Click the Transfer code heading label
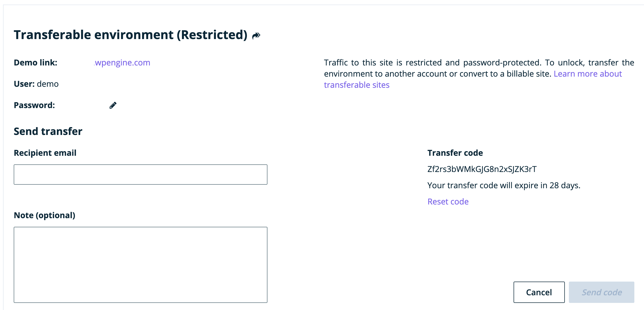The width and height of the screenshot is (644, 310). click(455, 153)
